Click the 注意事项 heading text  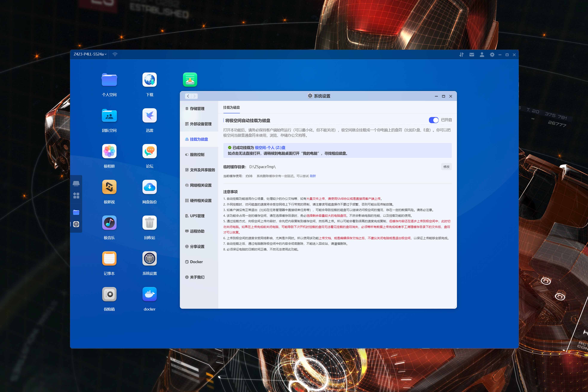click(x=231, y=192)
